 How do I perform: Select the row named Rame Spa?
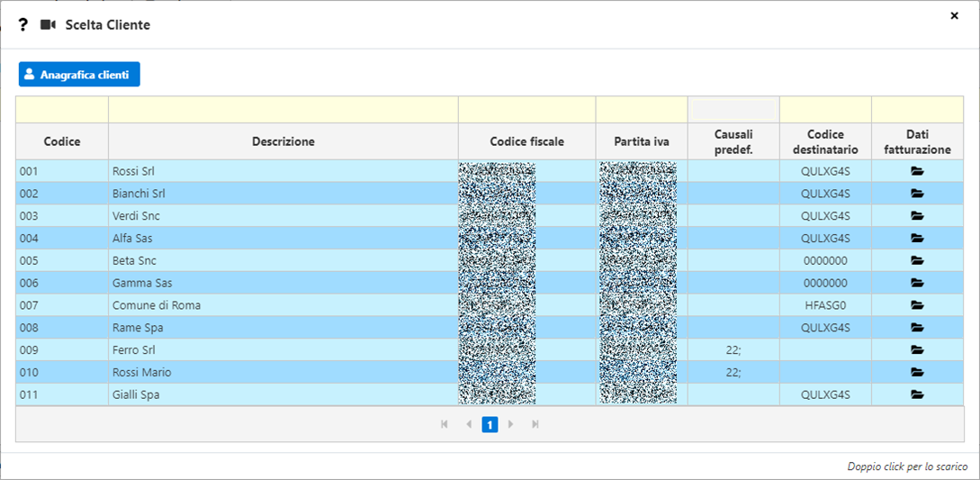(x=490, y=327)
